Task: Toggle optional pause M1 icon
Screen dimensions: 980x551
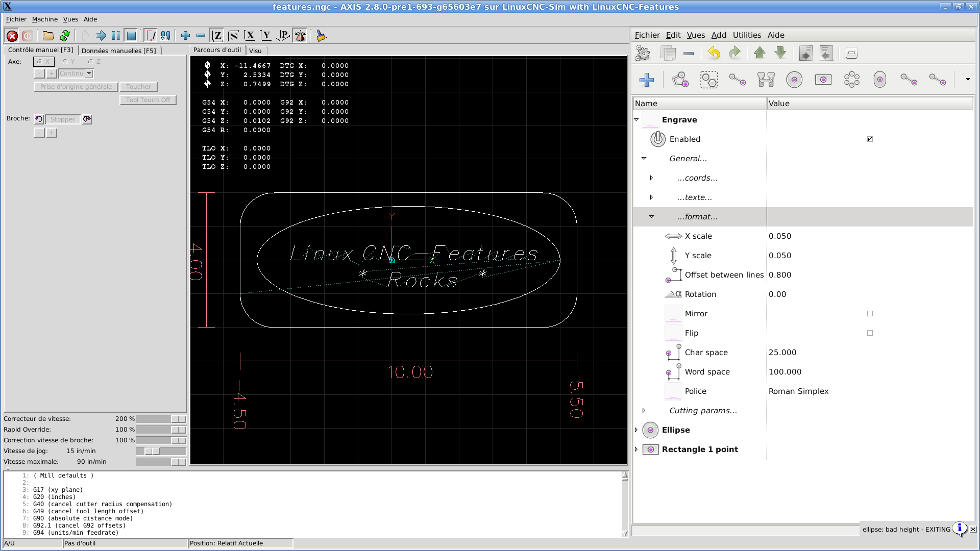Action: click(x=165, y=36)
